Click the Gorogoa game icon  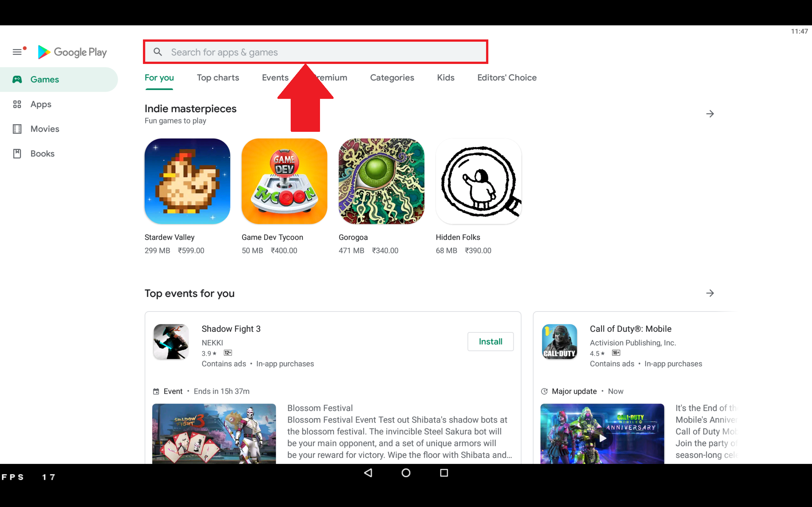381,181
